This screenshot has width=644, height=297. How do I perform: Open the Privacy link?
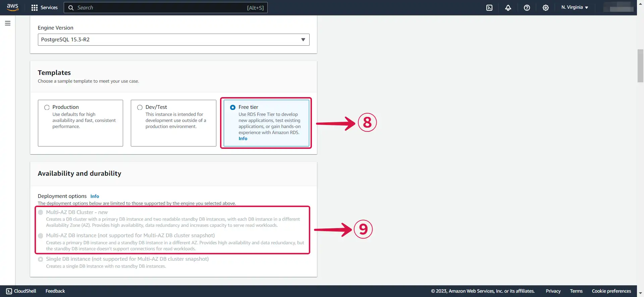coord(553,291)
